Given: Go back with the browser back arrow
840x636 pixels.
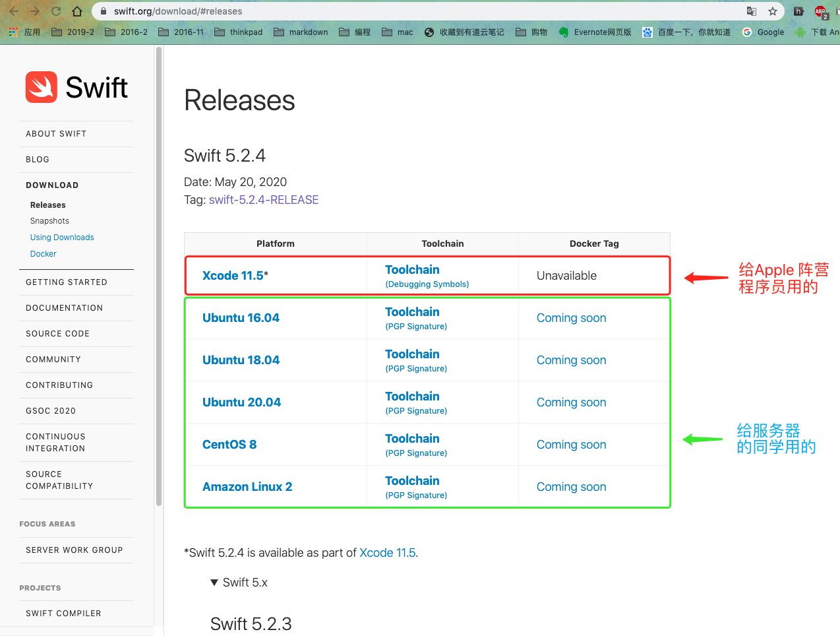Looking at the screenshot, I should click(14, 11).
